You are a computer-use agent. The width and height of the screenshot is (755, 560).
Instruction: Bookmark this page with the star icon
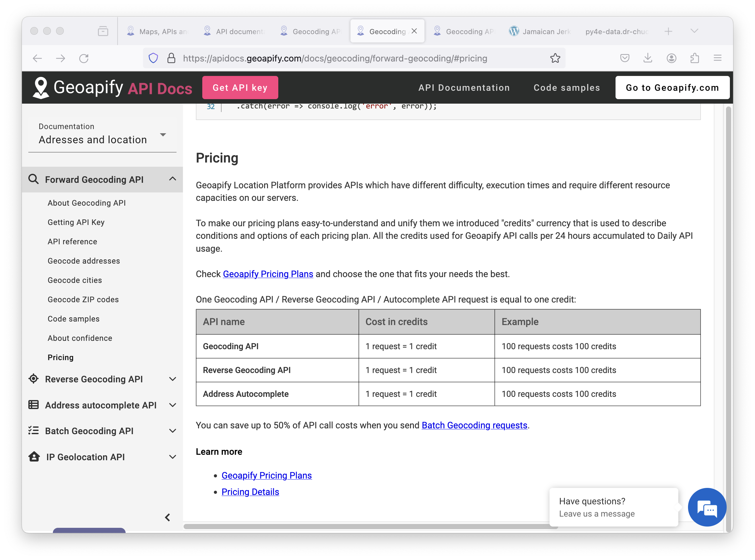(x=555, y=58)
